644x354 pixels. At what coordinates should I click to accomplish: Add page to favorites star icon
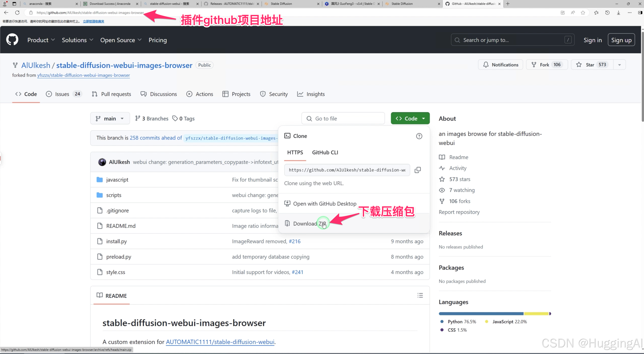583,13
